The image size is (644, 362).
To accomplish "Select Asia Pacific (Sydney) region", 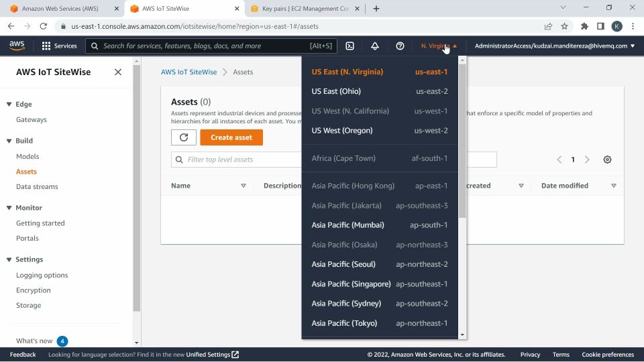I will click(380, 304).
